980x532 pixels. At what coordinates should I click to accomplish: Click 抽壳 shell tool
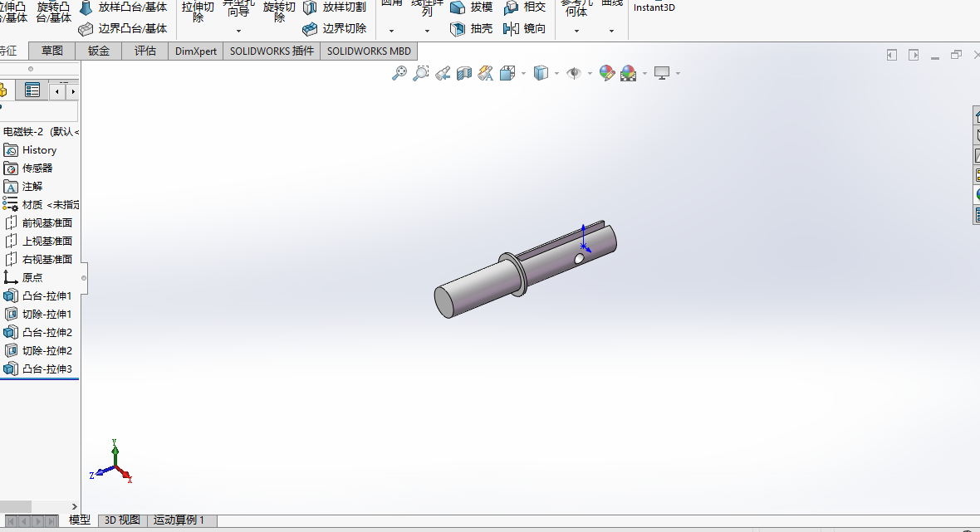[471, 29]
